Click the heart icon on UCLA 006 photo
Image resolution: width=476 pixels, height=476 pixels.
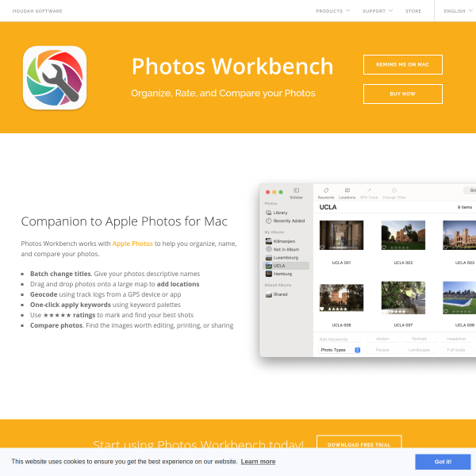click(322, 309)
